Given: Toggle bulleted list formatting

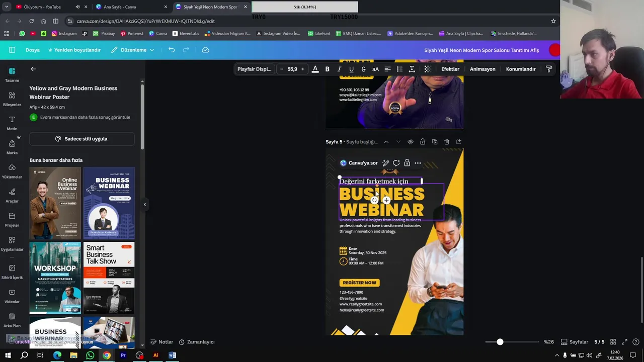Looking at the screenshot, I should 399,69.
